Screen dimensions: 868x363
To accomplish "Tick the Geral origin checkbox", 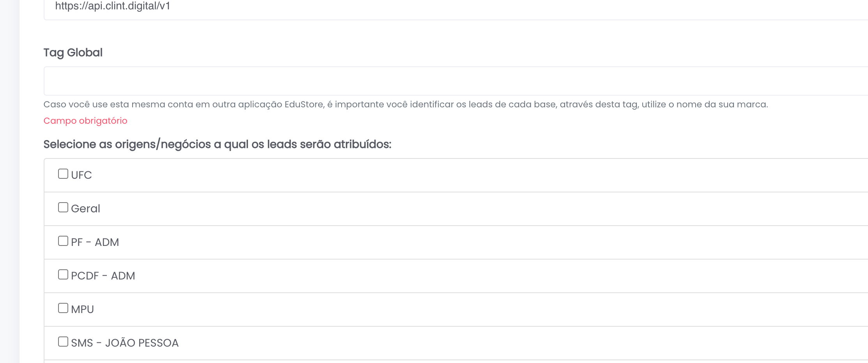I will click(x=63, y=207).
